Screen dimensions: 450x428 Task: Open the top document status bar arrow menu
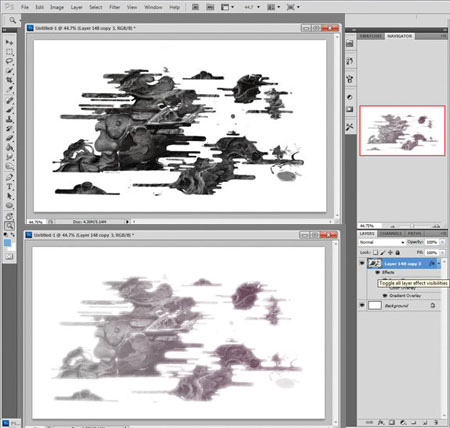[x=127, y=221]
